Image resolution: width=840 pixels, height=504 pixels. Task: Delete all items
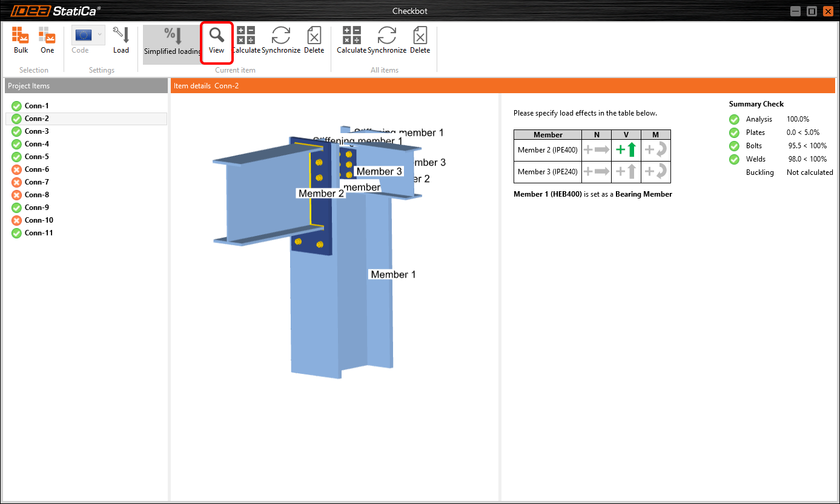point(420,40)
